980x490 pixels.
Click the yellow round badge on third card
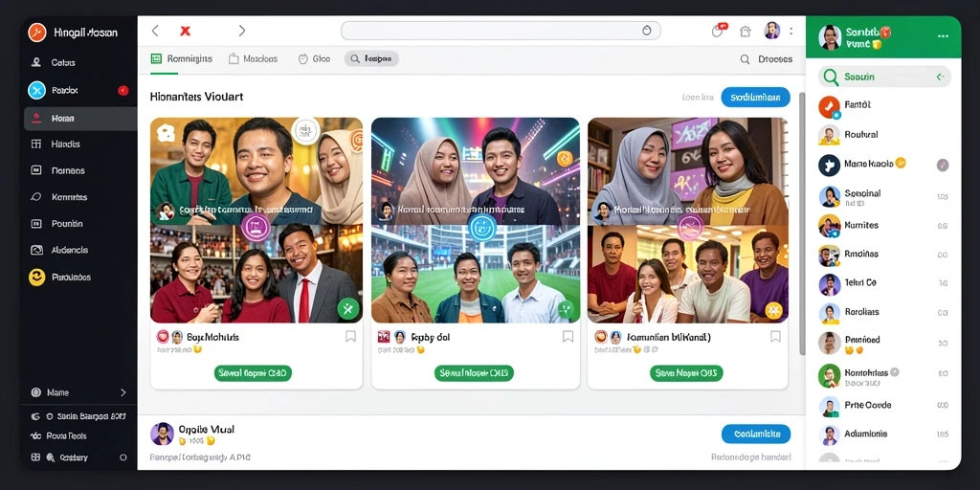click(x=773, y=309)
